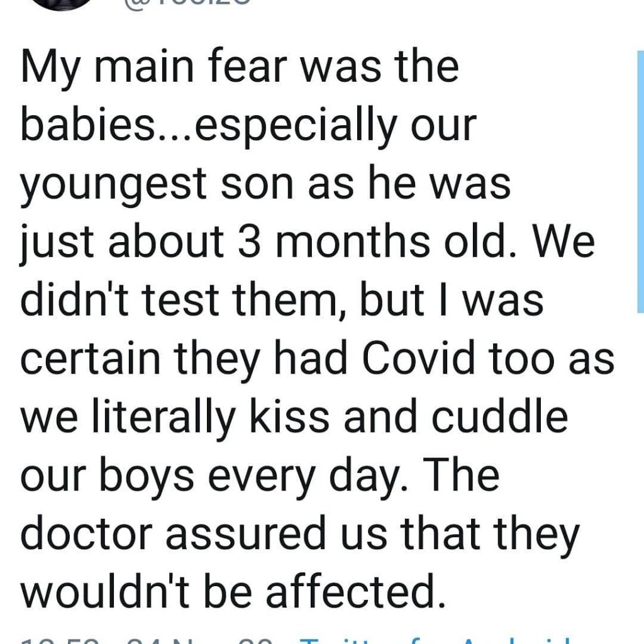The height and width of the screenshot is (644, 644).
Task: Tap the author's @ handle
Action: 186,3
